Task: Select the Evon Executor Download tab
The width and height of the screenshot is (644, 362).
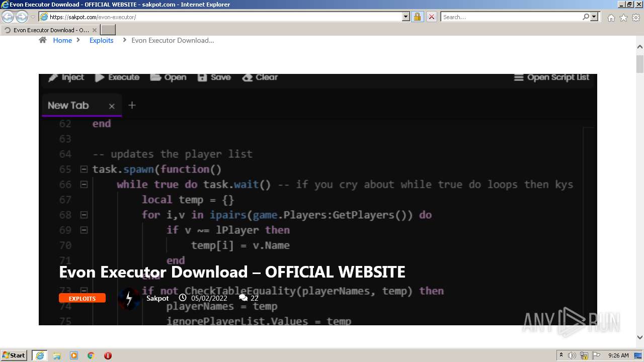Action: (x=50, y=30)
